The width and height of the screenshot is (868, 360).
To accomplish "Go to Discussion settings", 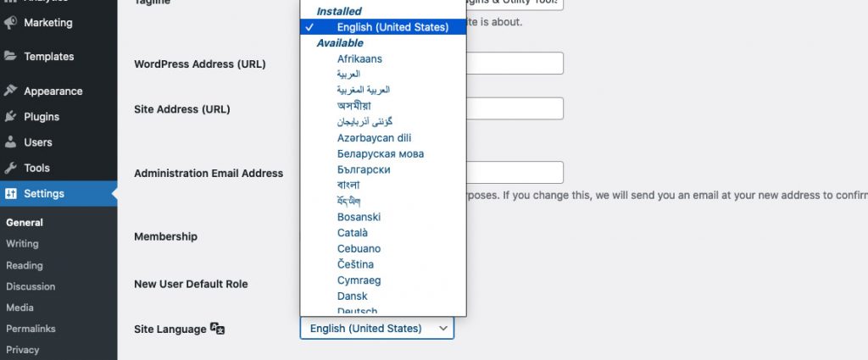I will (31, 286).
